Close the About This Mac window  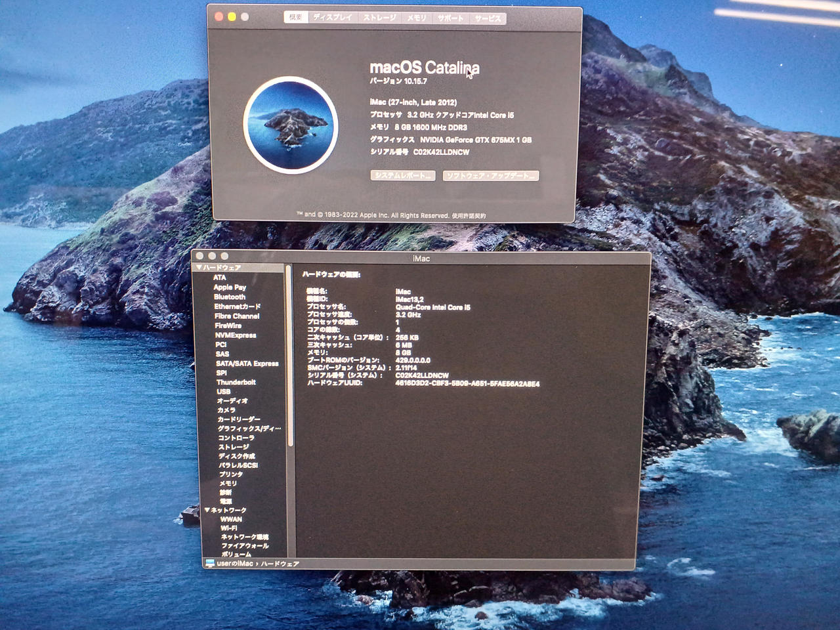[x=219, y=17]
